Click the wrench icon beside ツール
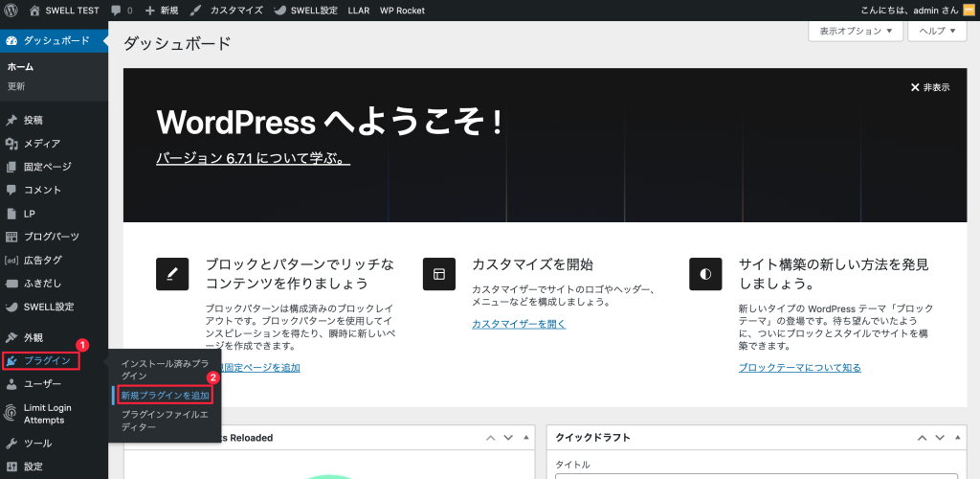 point(11,444)
